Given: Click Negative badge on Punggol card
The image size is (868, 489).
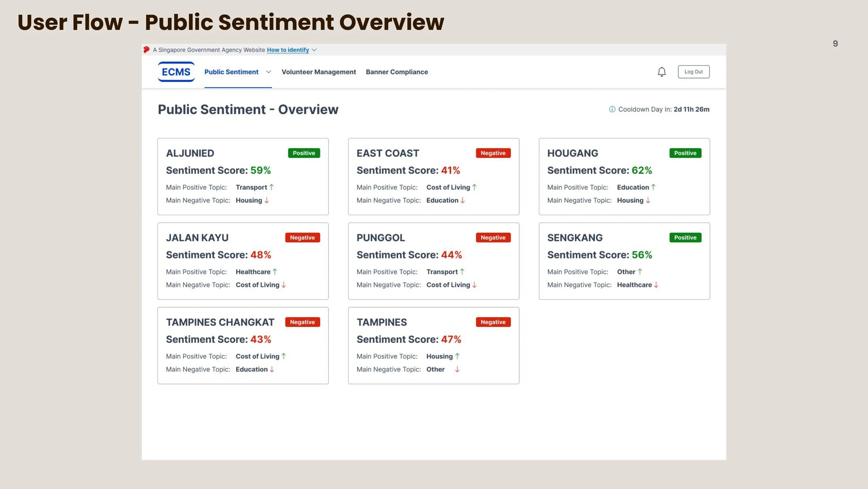Looking at the screenshot, I should coord(493,237).
